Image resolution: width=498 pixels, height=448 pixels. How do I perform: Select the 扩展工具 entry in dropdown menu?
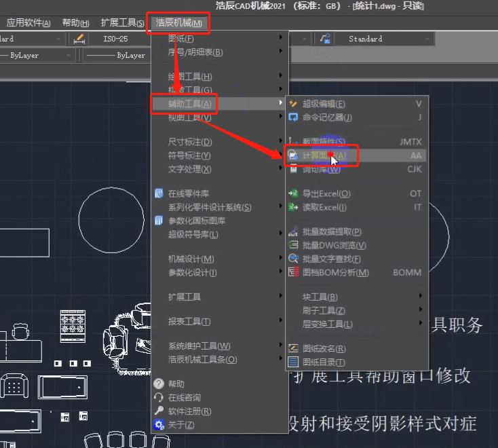(219, 297)
